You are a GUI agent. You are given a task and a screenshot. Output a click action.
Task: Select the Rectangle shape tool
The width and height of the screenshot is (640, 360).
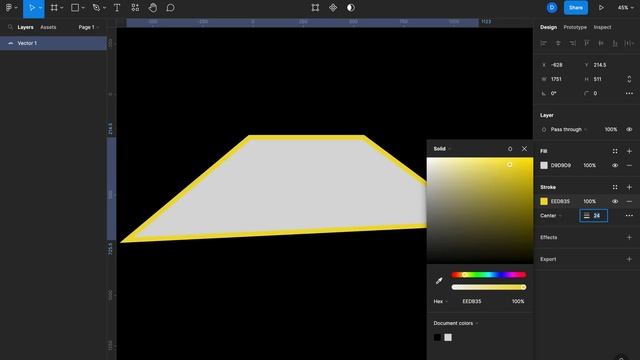pos(75,8)
